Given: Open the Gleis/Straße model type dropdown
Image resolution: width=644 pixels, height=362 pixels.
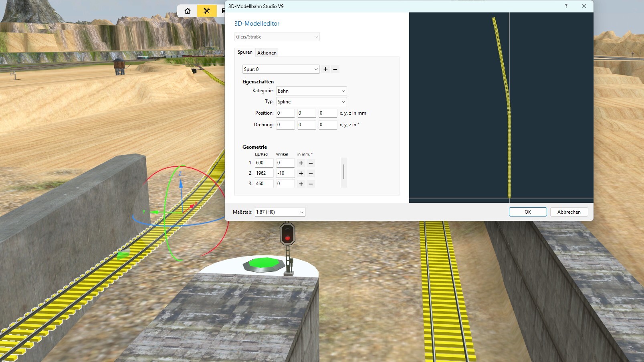Looking at the screenshot, I should 277,37.
